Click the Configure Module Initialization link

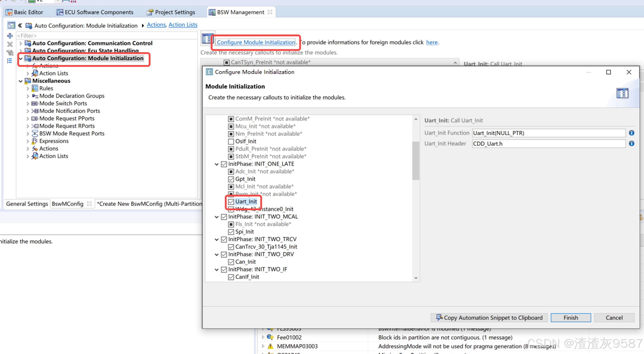point(256,42)
